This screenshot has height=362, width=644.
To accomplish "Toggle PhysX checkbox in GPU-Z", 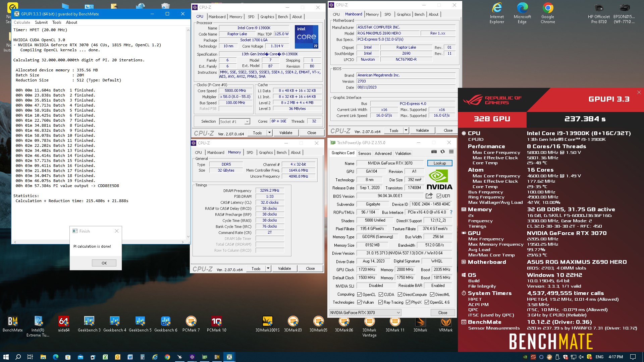I will coord(408,302).
